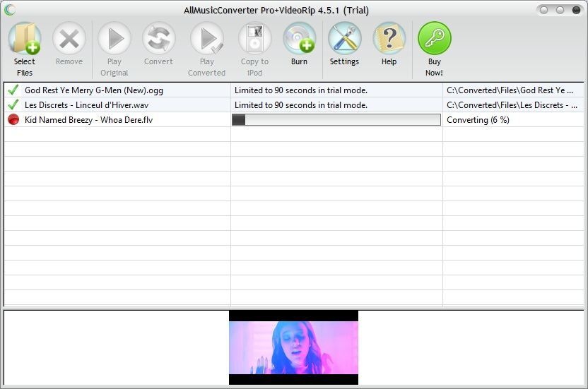This screenshot has height=389, width=588.
Task: Click Play Converted icon
Action: (207, 38)
